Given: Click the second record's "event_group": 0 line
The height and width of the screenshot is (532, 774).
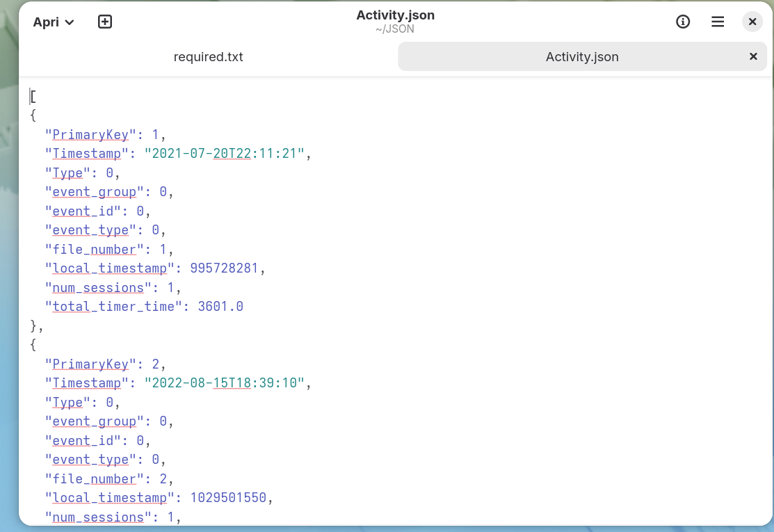Looking at the screenshot, I should click(109, 421).
